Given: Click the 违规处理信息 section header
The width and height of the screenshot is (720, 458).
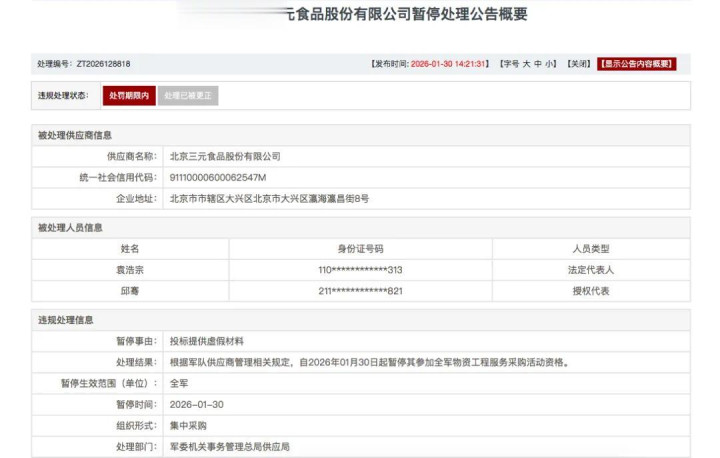Looking at the screenshot, I should tap(66, 320).
